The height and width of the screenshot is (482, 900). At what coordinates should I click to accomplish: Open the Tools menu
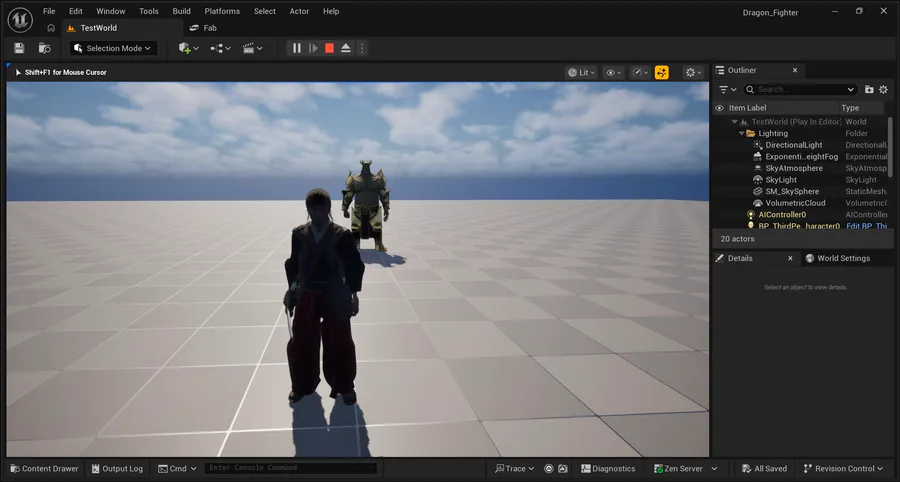coord(149,11)
